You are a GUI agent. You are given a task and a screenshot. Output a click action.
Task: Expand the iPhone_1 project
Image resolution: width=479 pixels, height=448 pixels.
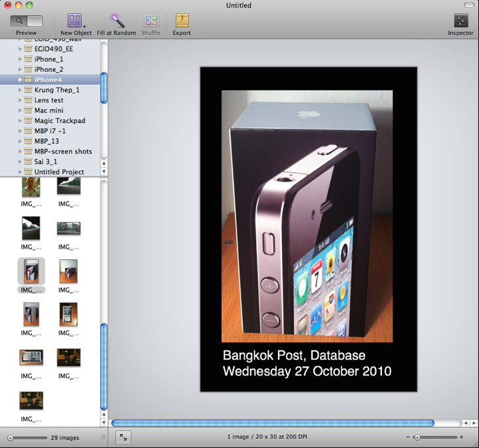click(20, 59)
